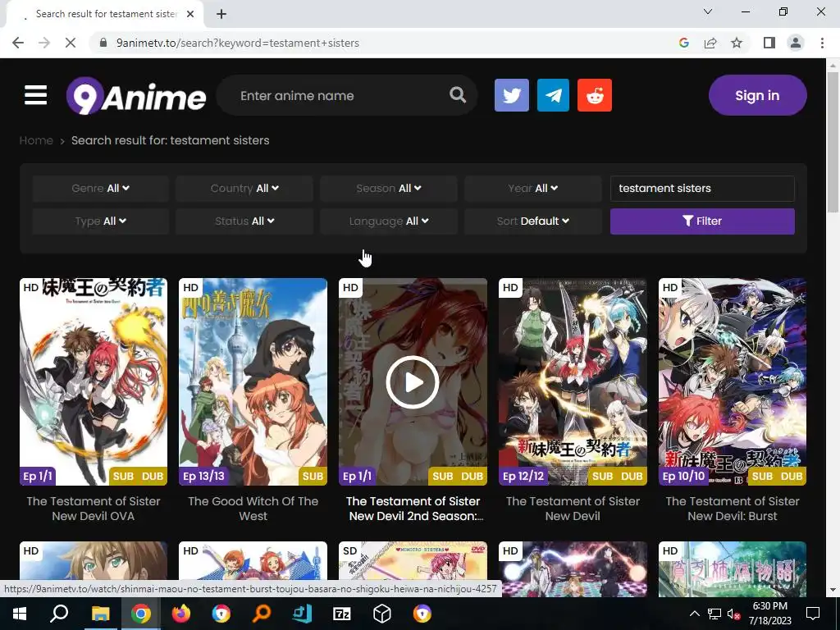Screen dimensions: 840x630
Task: Open a new browser tab
Action: pos(221,15)
